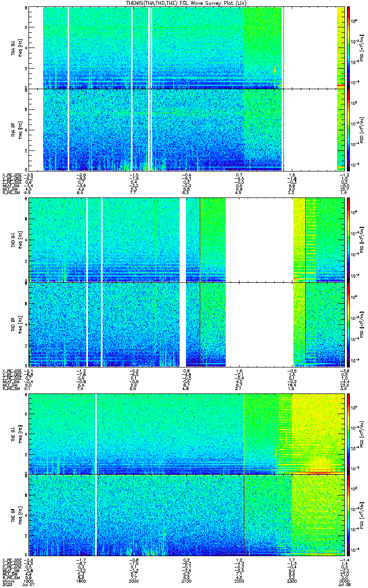Click the THE B⊥ PSD color bar

click(x=349, y=434)
